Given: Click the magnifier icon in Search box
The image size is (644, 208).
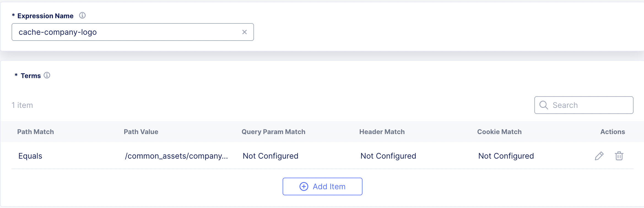Looking at the screenshot, I should [543, 105].
